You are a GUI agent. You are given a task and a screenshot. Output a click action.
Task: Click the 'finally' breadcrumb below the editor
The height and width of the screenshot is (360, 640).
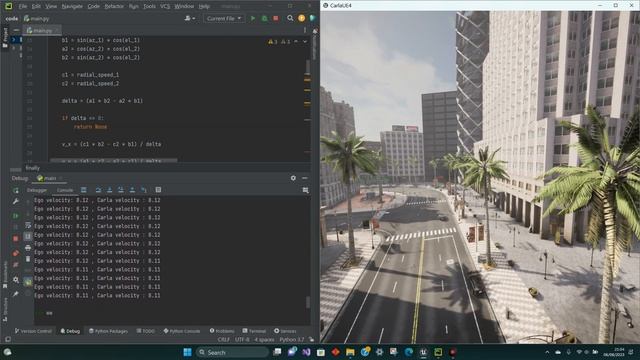point(33,168)
